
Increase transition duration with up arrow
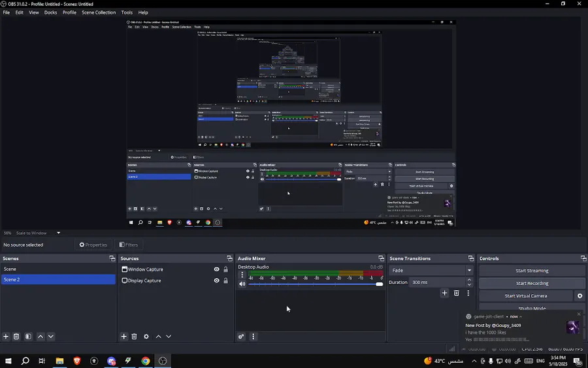(469, 280)
